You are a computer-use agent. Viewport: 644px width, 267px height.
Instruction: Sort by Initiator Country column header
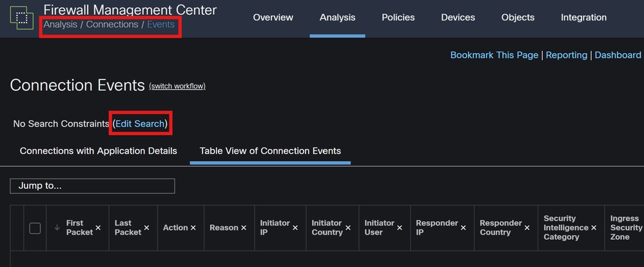click(327, 228)
